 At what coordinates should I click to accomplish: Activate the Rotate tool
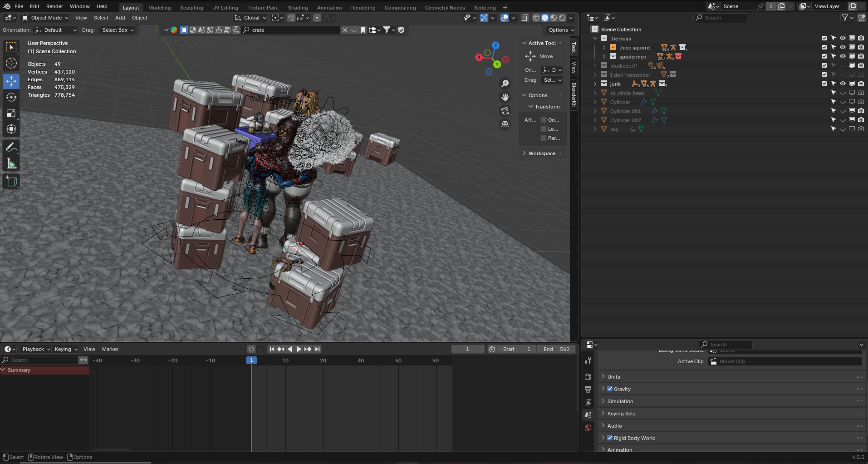click(x=11, y=97)
